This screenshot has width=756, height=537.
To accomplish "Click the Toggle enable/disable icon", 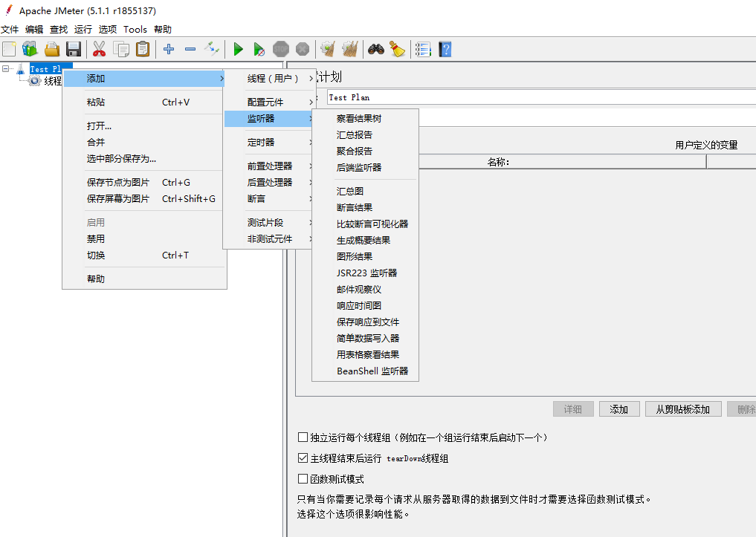I will point(212,49).
